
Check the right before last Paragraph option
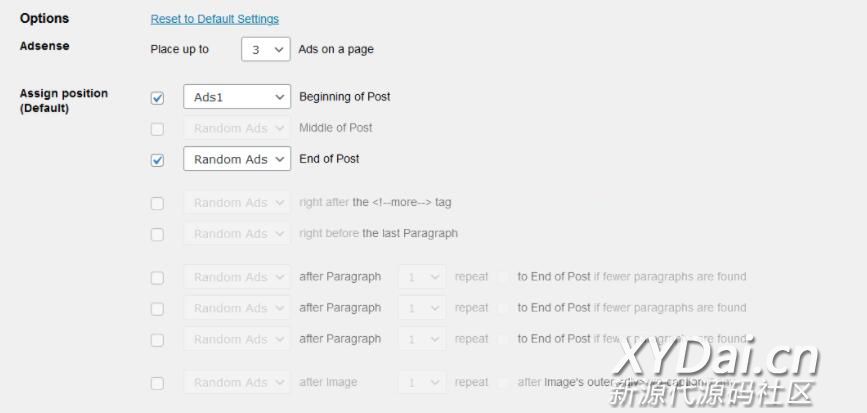[157, 234]
